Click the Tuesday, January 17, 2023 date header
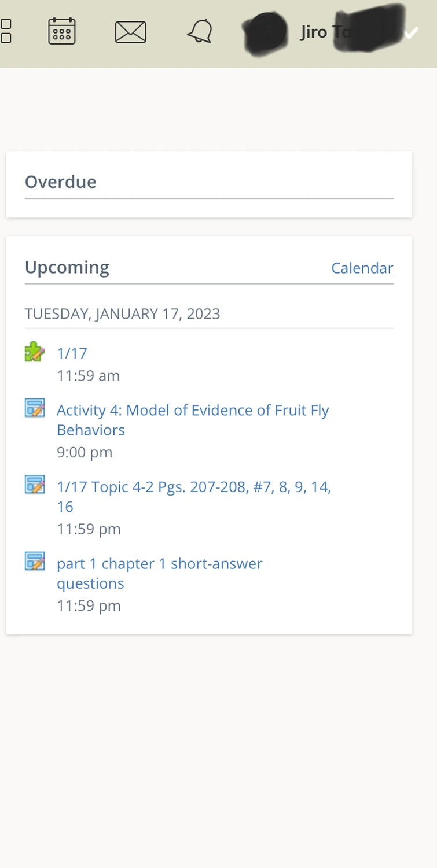This screenshot has height=868, width=437. pos(122,314)
